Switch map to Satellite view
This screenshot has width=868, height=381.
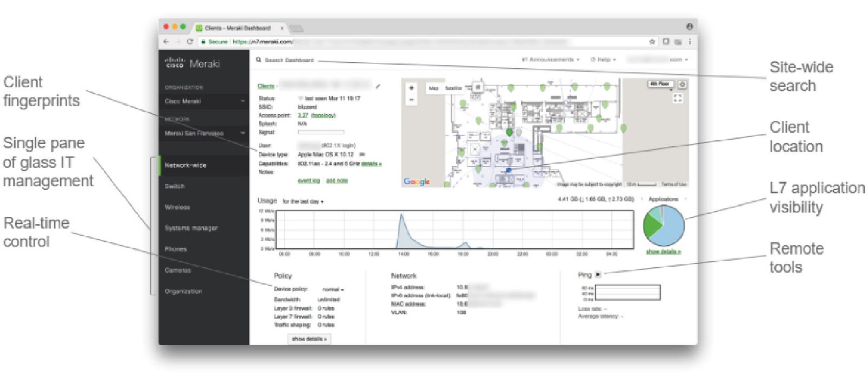454,88
